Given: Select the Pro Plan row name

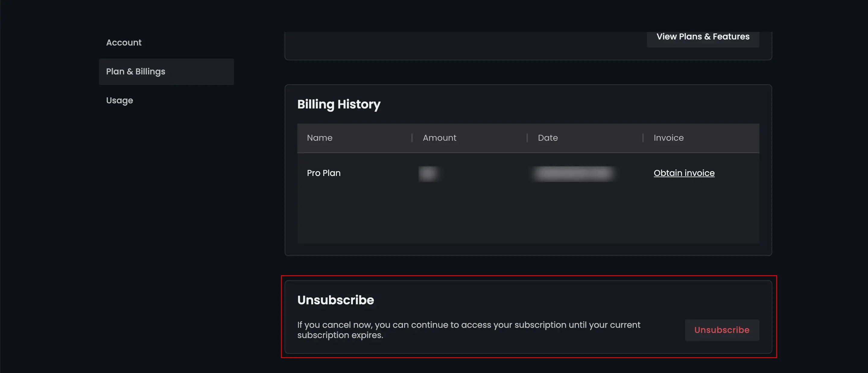Looking at the screenshot, I should pos(324,173).
